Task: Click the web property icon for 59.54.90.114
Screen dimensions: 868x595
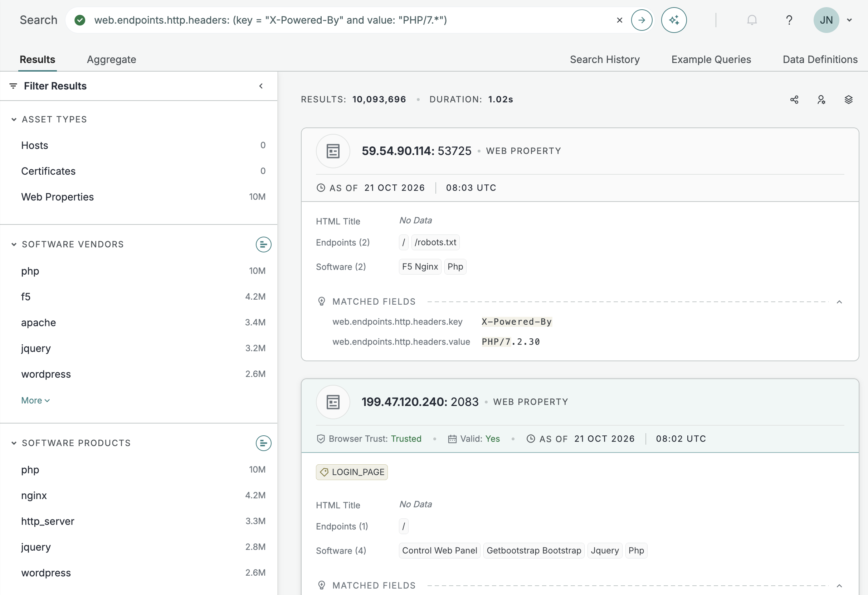Action: click(333, 151)
